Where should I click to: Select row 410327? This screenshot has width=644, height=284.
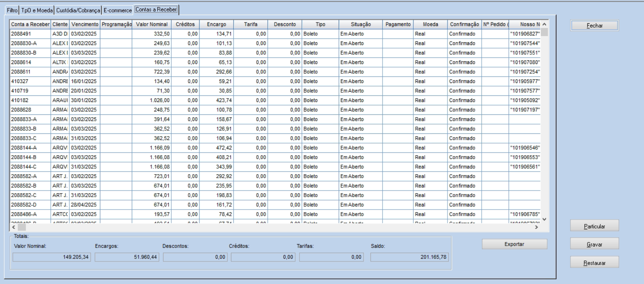click(275, 81)
